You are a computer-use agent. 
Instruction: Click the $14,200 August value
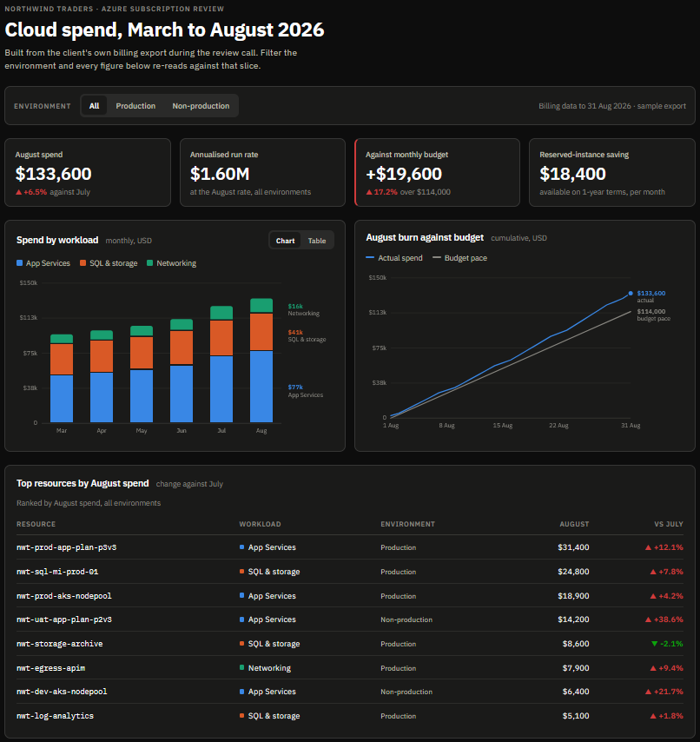(x=573, y=619)
